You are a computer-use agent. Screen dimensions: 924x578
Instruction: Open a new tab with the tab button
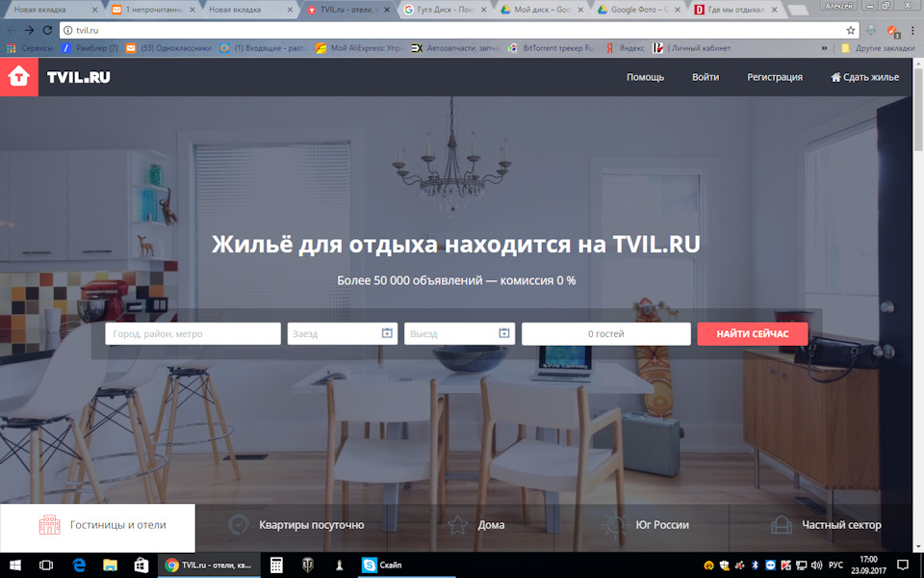coord(798,10)
